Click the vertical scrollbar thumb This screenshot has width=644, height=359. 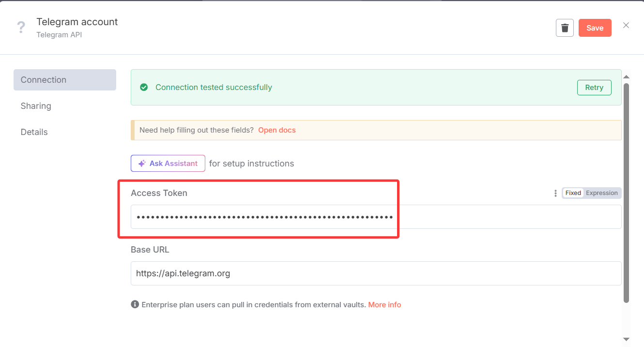point(626,193)
